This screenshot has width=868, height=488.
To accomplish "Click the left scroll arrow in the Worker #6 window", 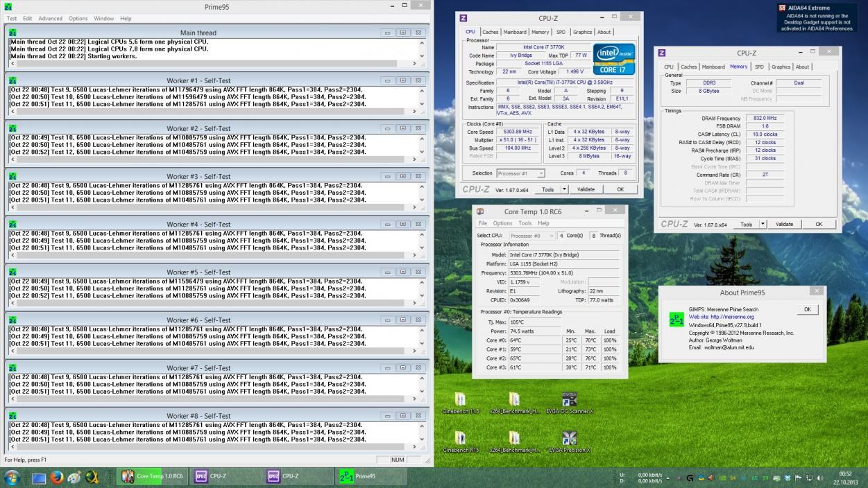I will coord(12,351).
